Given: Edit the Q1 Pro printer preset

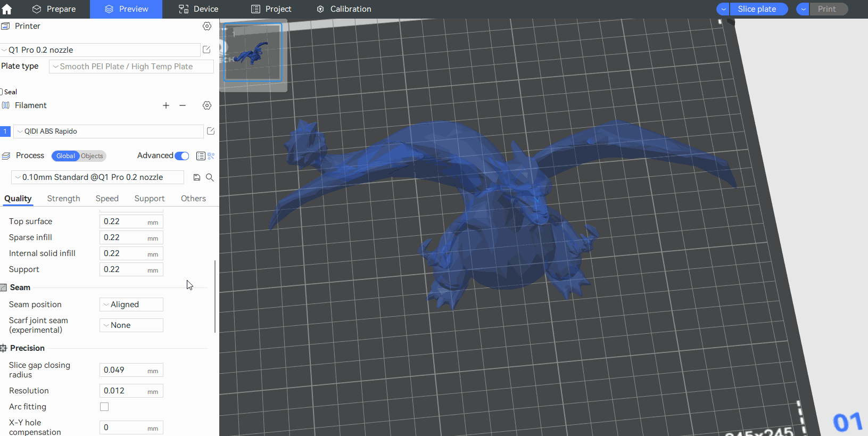Looking at the screenshot, I should (206, 50).
